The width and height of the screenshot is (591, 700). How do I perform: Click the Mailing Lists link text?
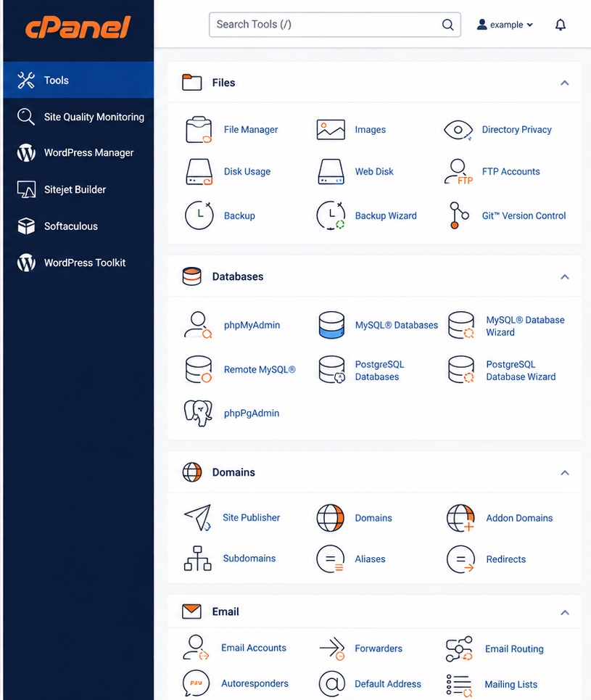tap(511, 684)
